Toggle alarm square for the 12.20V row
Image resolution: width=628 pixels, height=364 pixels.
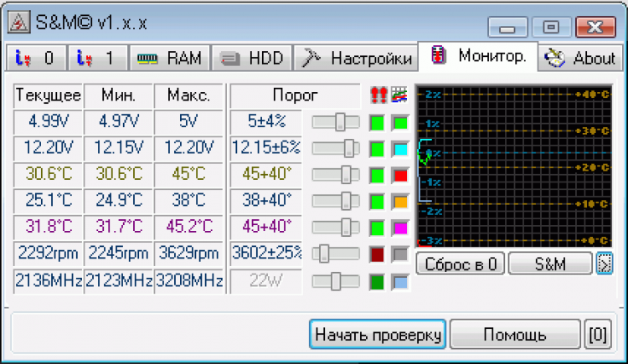[x=378, y=149]
